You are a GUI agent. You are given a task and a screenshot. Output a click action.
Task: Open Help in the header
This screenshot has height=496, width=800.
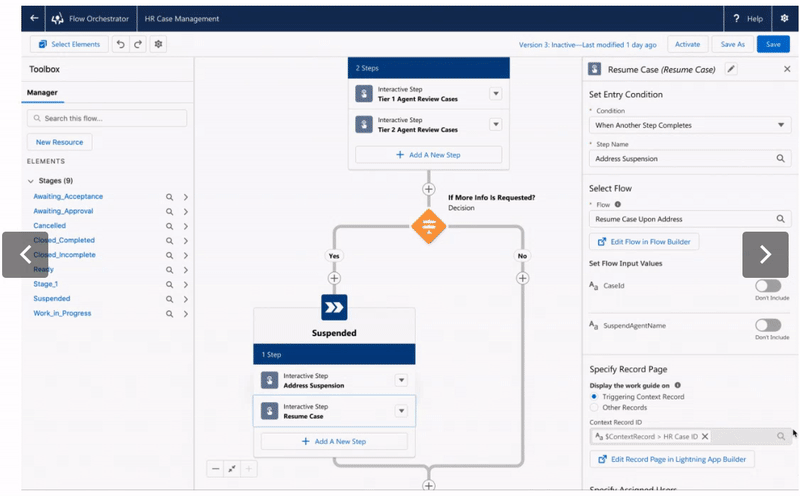(x=748, y=18)
